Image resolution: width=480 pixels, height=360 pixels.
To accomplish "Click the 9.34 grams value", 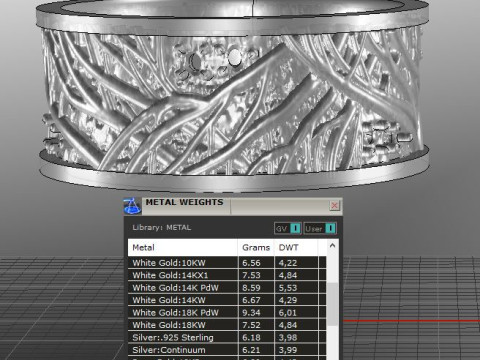I will pos(251,313).
